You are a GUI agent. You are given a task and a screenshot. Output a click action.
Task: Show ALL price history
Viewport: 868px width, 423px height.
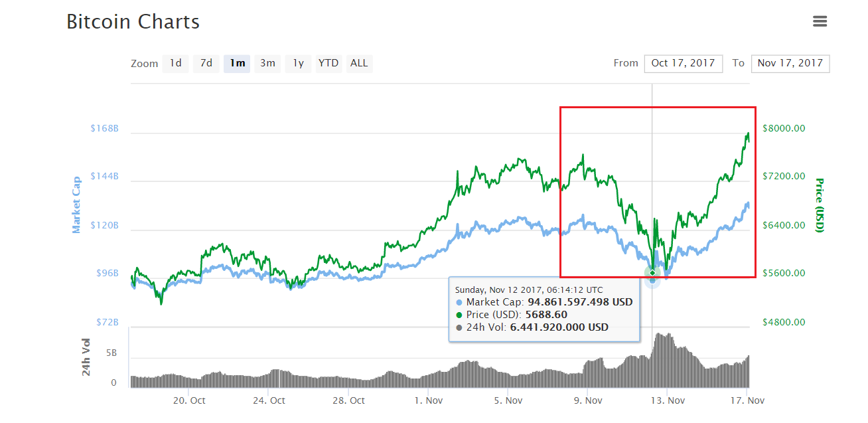point(359,63)
